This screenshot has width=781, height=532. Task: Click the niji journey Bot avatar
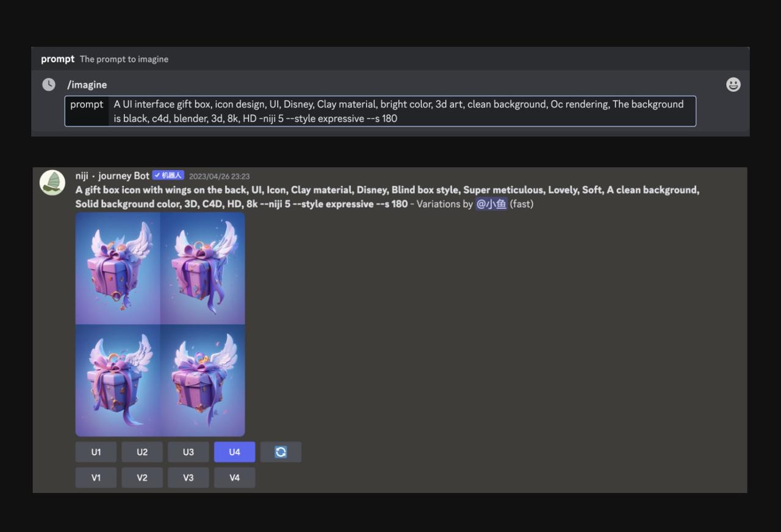coord(52,182)
